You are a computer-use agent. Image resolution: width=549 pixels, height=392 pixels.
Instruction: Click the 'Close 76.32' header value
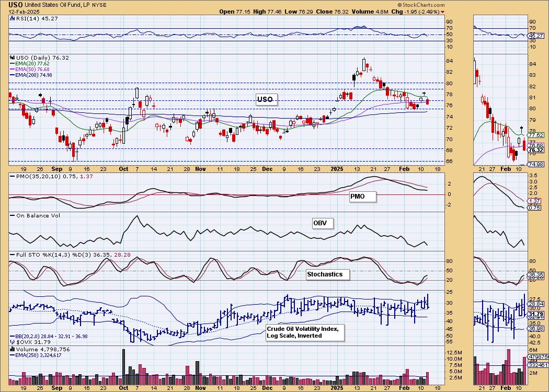pos(332,12)
